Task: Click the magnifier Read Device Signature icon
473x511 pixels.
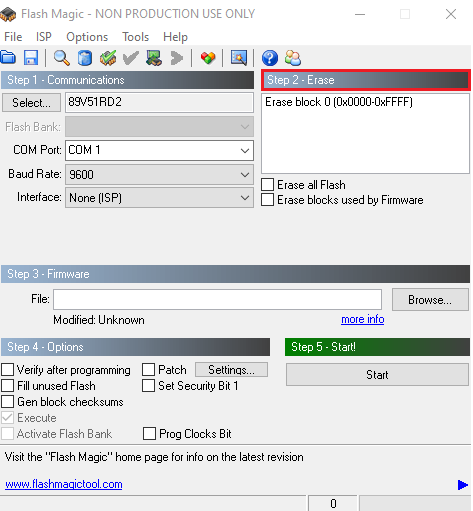Action: pos(62,58)
